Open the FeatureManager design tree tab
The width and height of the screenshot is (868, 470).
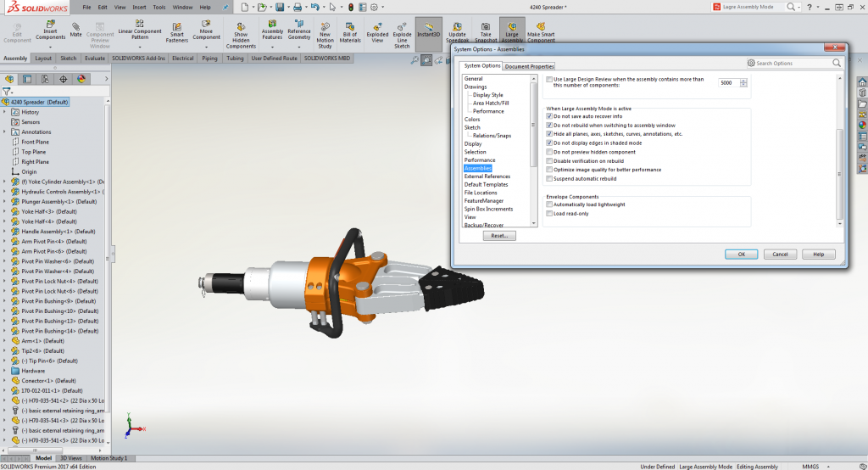click(x=9, y=79)
